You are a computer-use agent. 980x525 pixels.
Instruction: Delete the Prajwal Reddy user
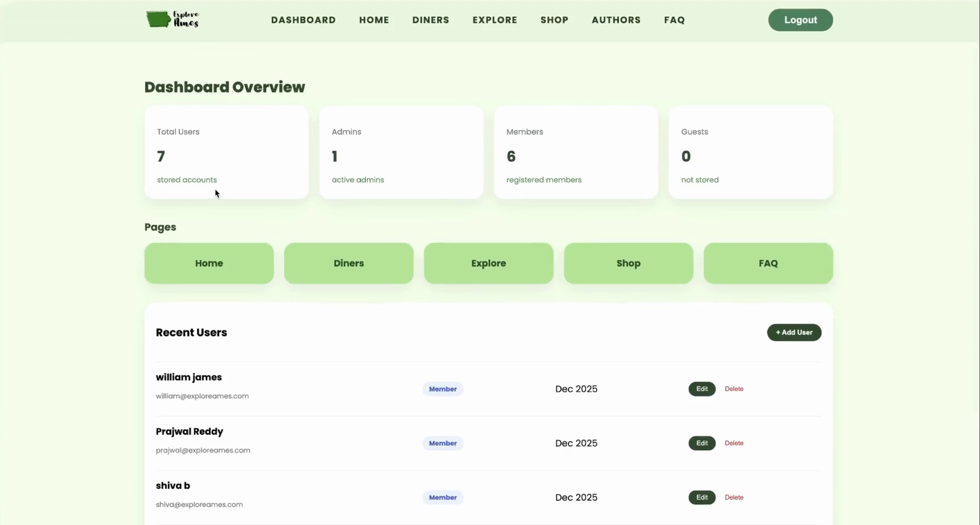click(734, 443)
